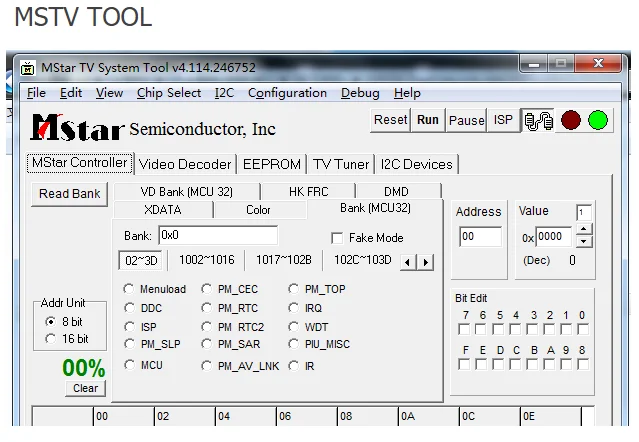
Task: Select the 1002~1016 bank range tab
Action: [207, 260]
